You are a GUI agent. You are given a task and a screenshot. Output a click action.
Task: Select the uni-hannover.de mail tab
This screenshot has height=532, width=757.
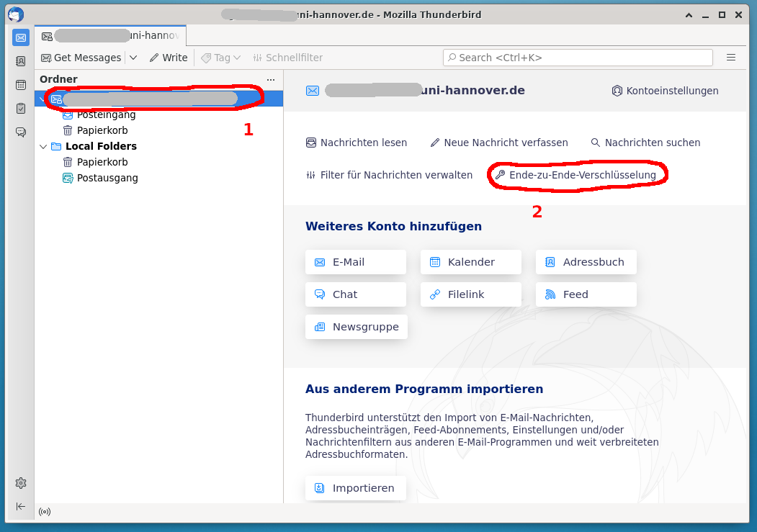pyautogui.click(x=110, y=36)
